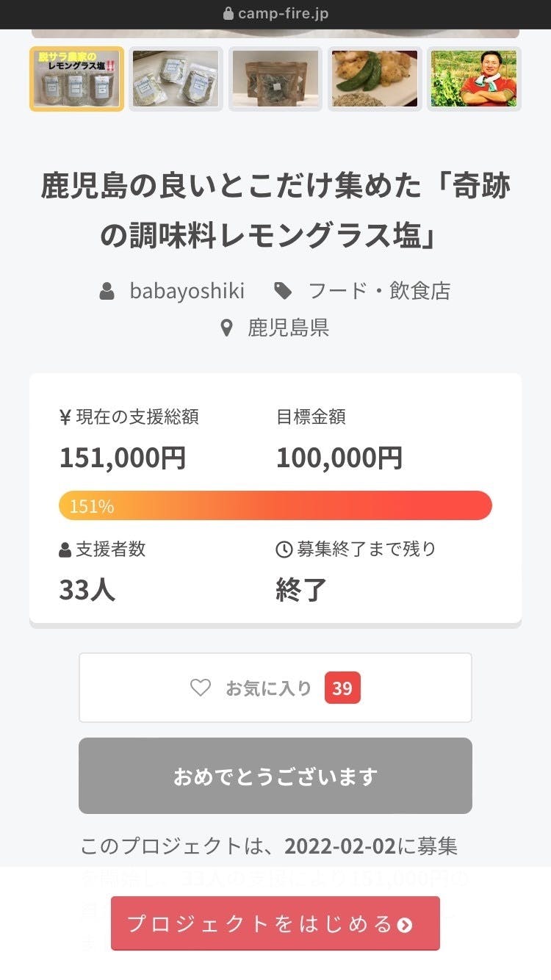Open the フード・飲食店 category link
Screen dimensions: 551x980
[x=379, y=291]
